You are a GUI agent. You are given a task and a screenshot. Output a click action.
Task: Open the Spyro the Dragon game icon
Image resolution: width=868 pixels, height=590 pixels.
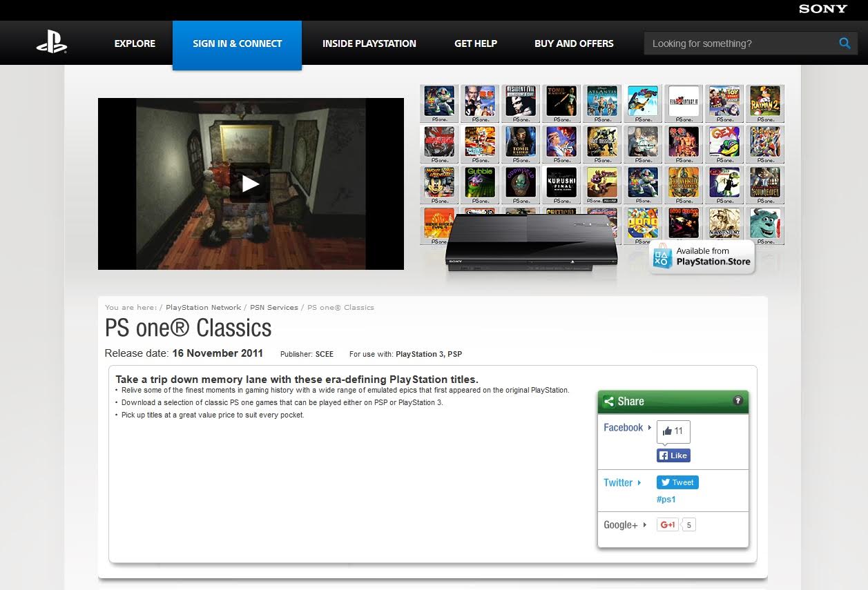602,184
